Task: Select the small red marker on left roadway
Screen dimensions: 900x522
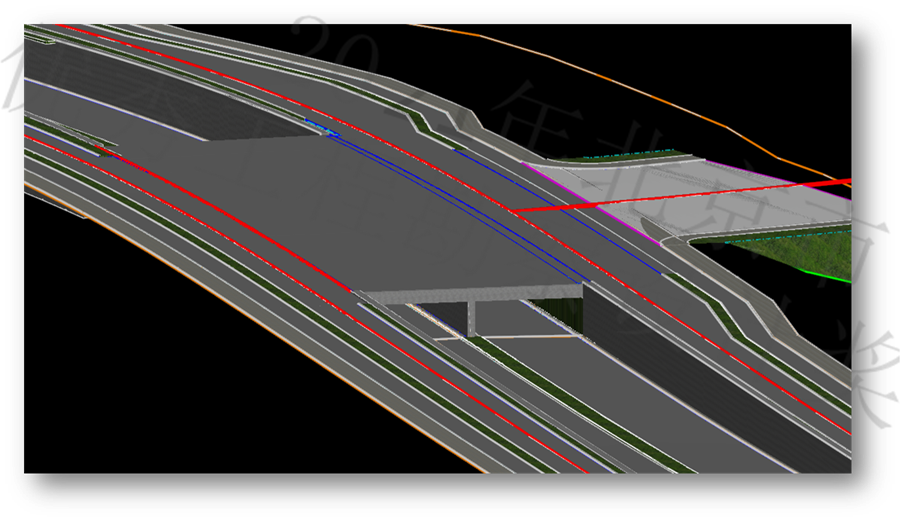Action: (x=100, y=149)
